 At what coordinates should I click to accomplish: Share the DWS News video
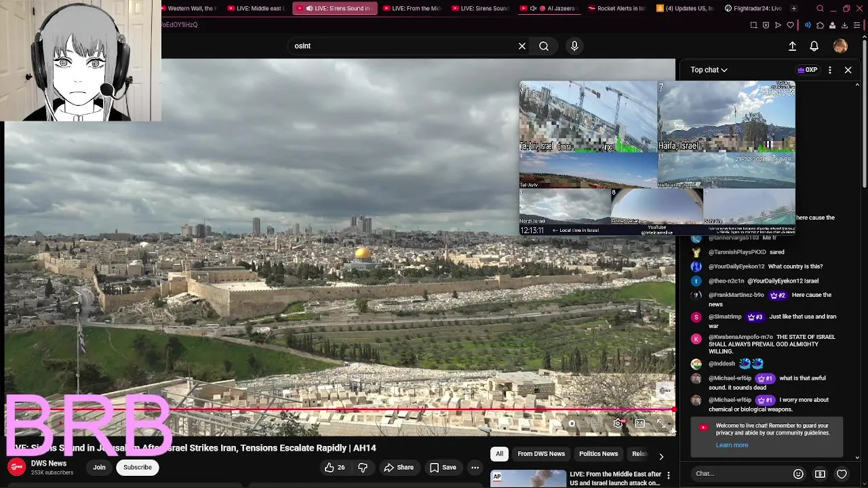tap(398, 467)
